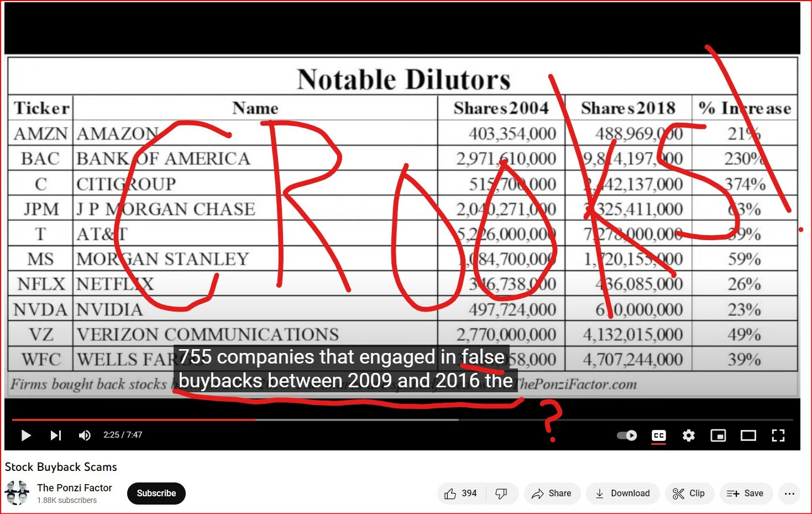Image resolution: width=812 pixels, height=514 pixels.
Task: Like the video with 394 likes
Action: click(x=461, y=494)
